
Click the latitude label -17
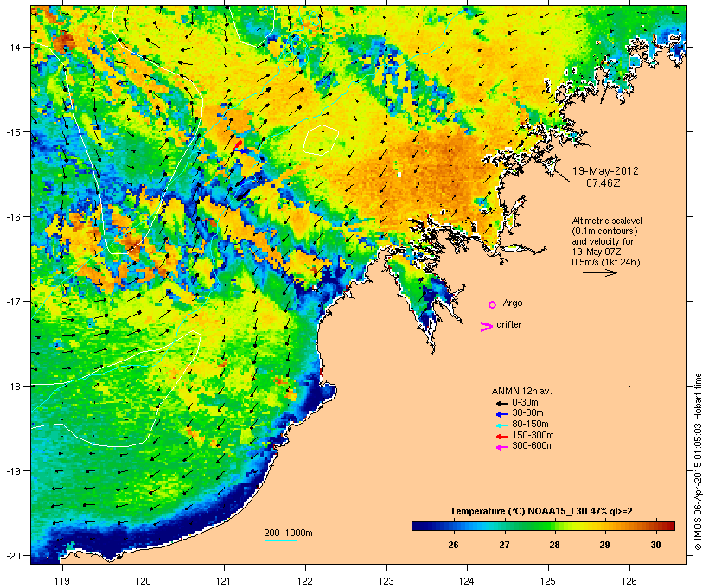[x=13, y=301]
